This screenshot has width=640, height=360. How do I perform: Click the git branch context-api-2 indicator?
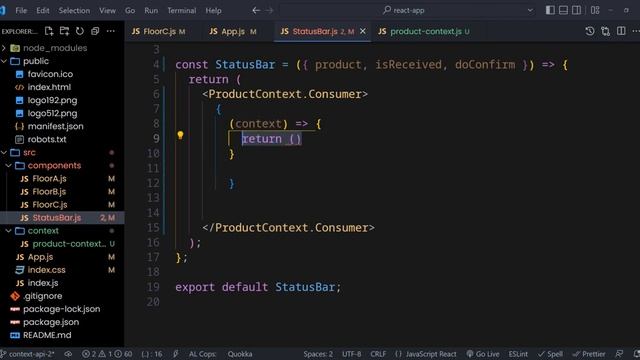pyautogui.click(x=28, y=354)
